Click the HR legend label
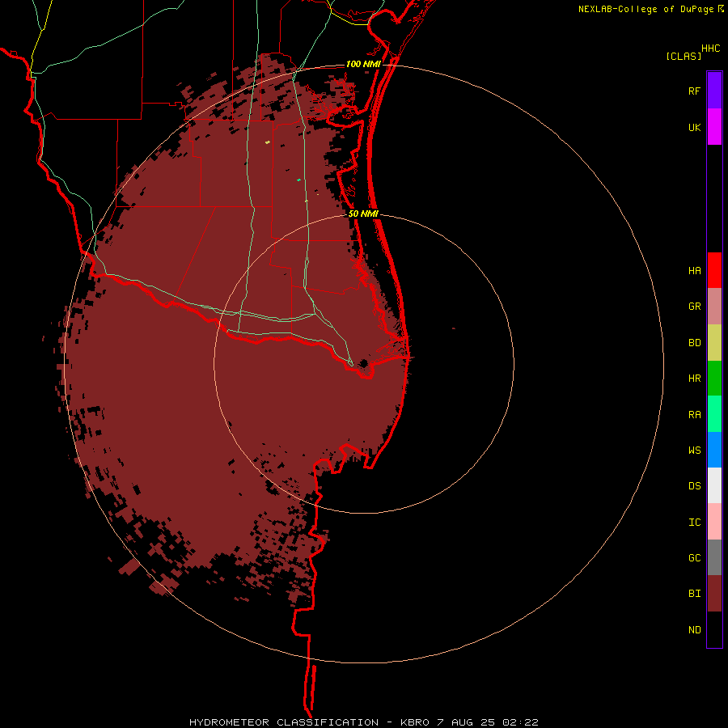728x728 pixels. click(694, 379)
